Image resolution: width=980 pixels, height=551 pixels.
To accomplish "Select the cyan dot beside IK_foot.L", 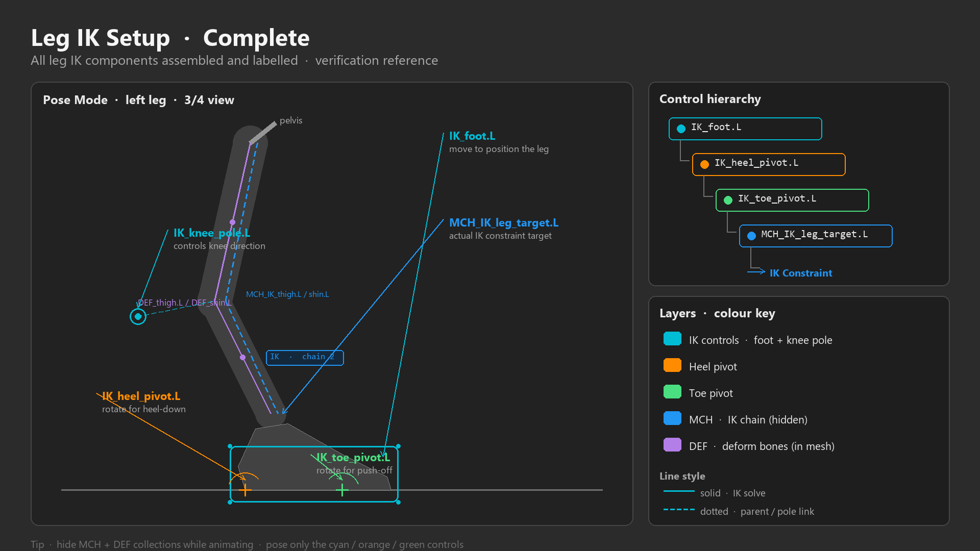I will click(x=681, y=129).
